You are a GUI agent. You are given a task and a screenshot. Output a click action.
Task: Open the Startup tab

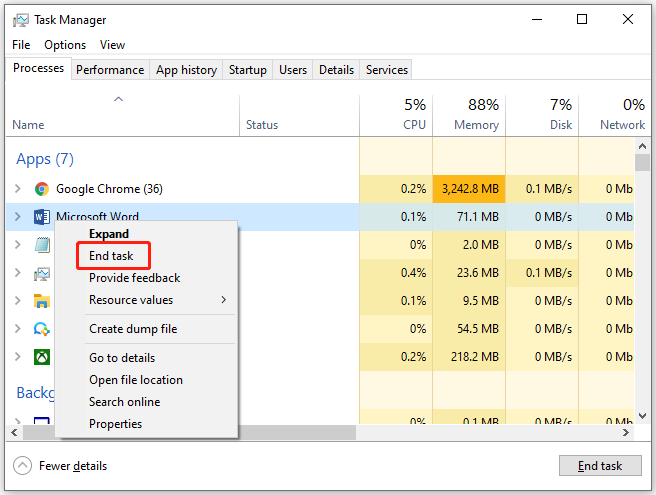click(x=248, y=70)
